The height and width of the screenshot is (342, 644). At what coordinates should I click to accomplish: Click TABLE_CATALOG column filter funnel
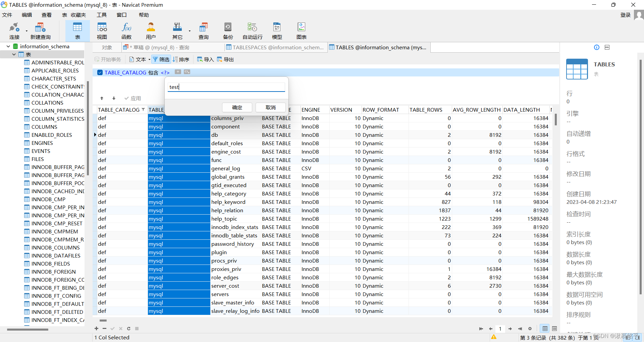143,110
